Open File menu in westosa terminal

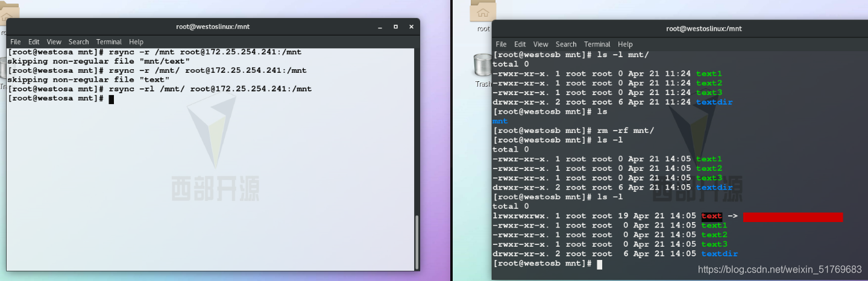[16, 42]
